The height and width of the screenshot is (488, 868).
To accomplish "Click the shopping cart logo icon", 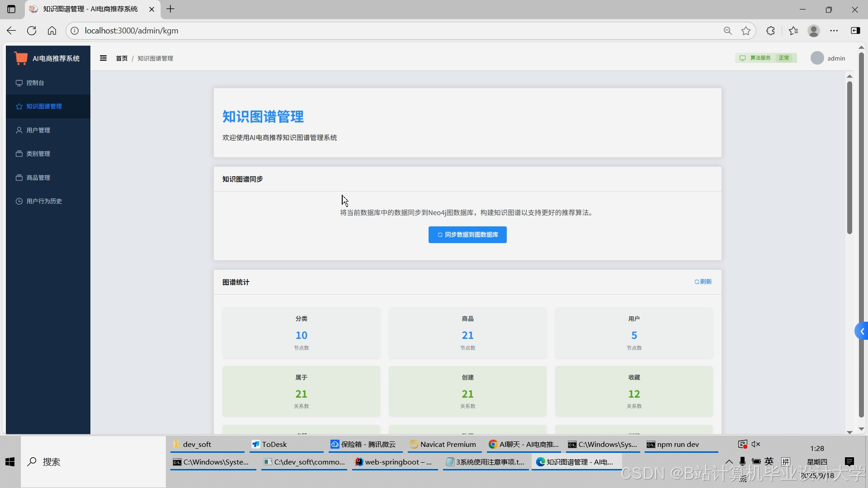I will click(21, 58).
